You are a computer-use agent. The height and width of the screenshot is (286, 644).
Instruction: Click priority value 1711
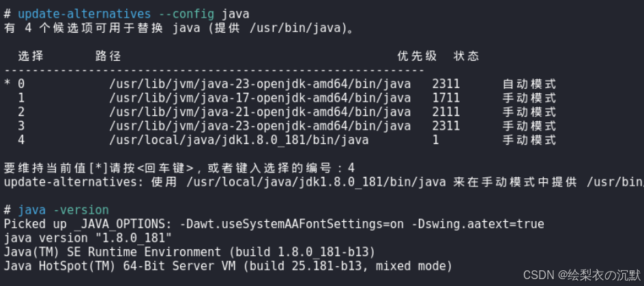pyautogui.click(x=445, y=98)
